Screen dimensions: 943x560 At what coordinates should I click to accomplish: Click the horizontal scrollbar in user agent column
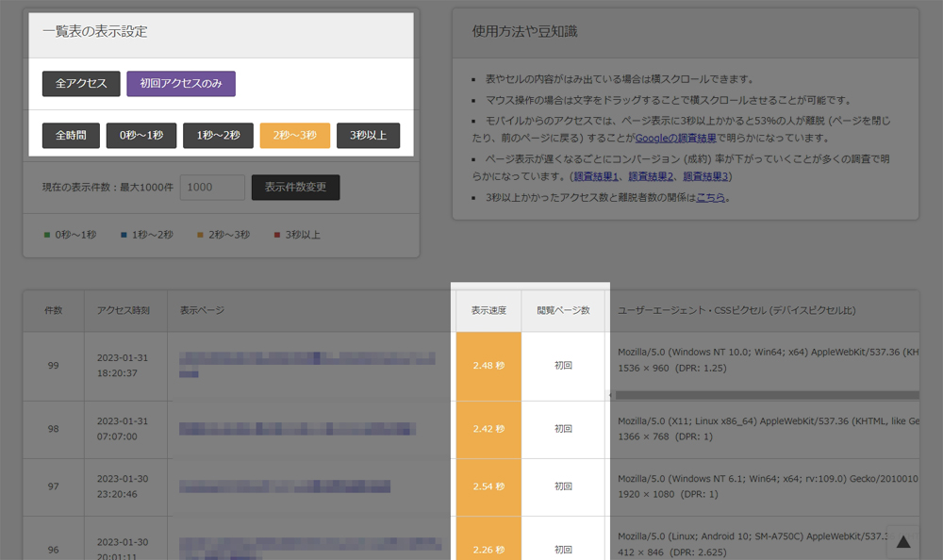click(x=767, y=395)
